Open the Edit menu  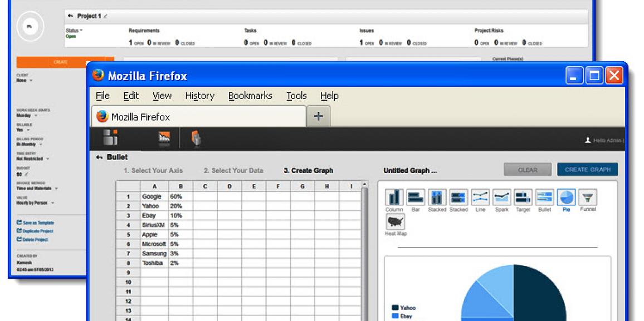tap(131, 96)
